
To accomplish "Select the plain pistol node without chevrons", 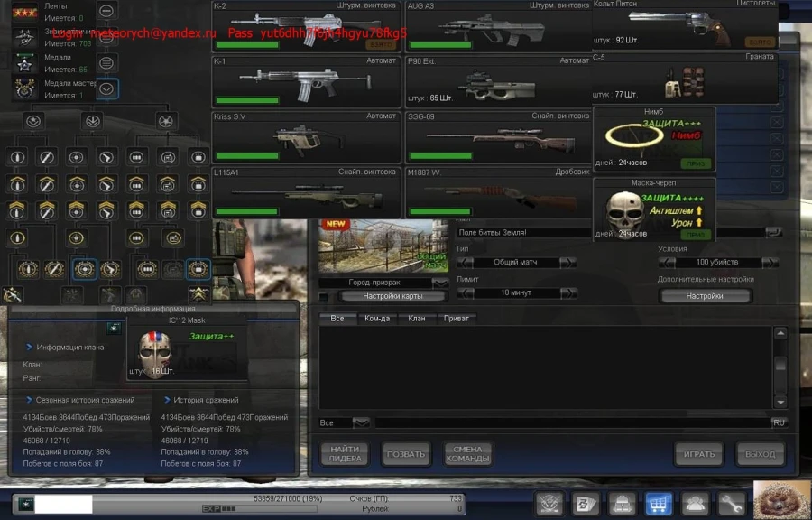I will click(x=106, y=157).
